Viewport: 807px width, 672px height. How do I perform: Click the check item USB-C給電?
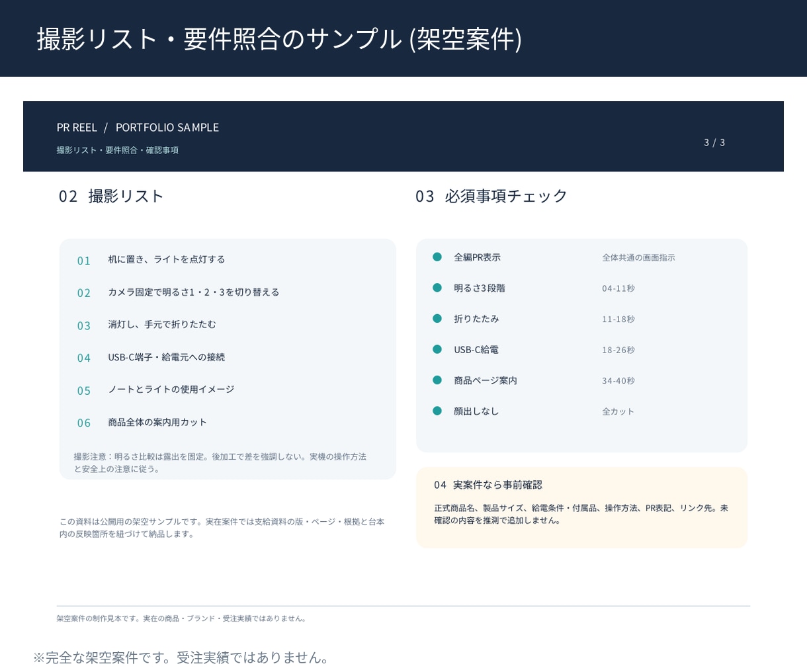pyautogui.click(x=476, y=349)
